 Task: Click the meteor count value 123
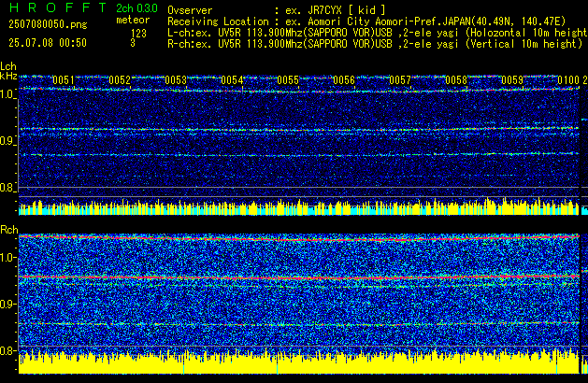pos(138,34)
